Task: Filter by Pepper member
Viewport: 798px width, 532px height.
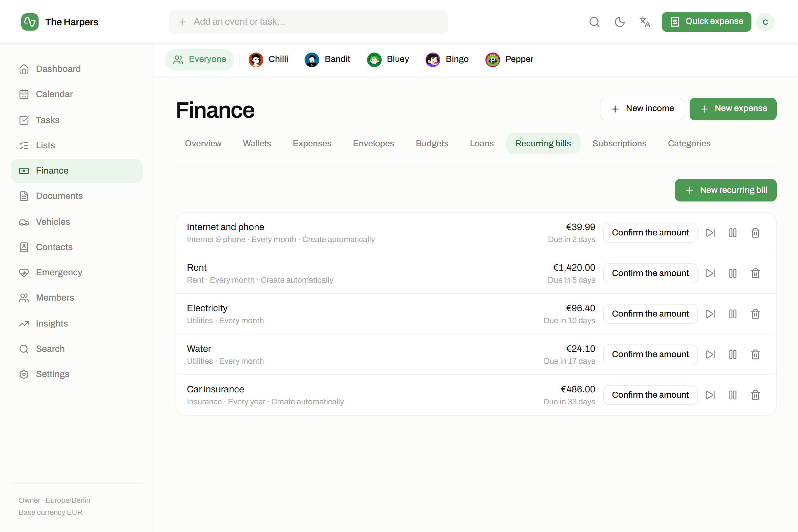Action: tap(509, 60)
